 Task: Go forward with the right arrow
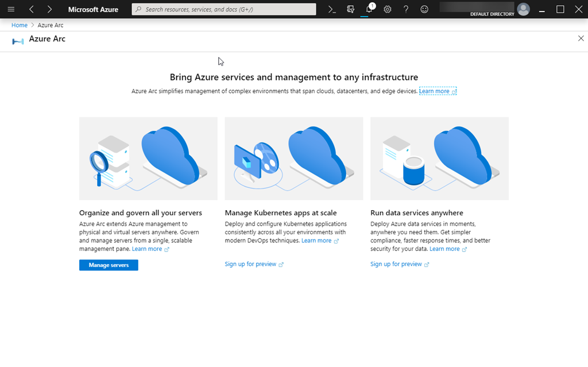[x=49, y=9]
